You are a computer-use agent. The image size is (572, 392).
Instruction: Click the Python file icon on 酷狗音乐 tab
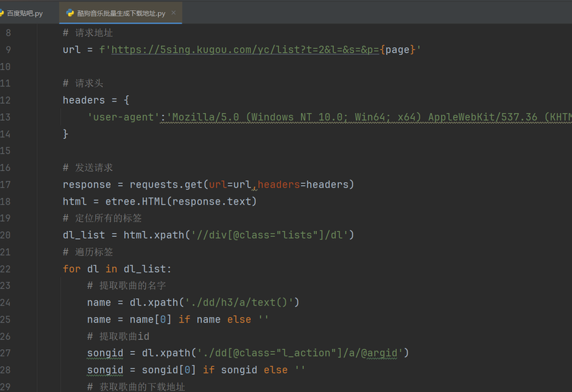pos(69,13)
